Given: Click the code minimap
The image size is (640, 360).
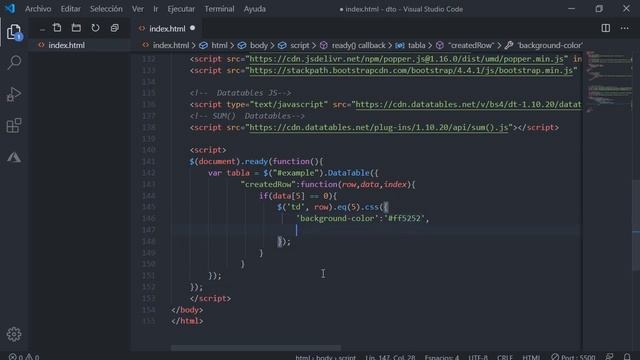Looking at the screenshot, I should pyautogui.click(x=609, y=82).
